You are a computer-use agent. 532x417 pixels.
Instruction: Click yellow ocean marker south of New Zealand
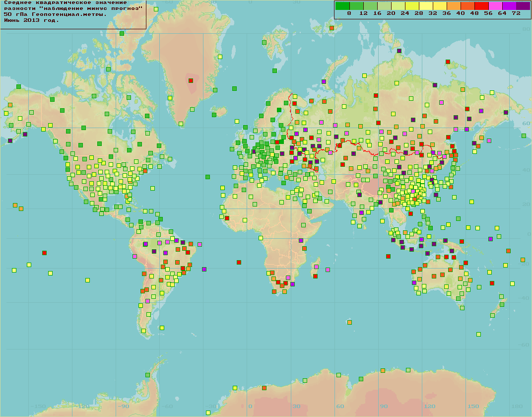(478, 334)
